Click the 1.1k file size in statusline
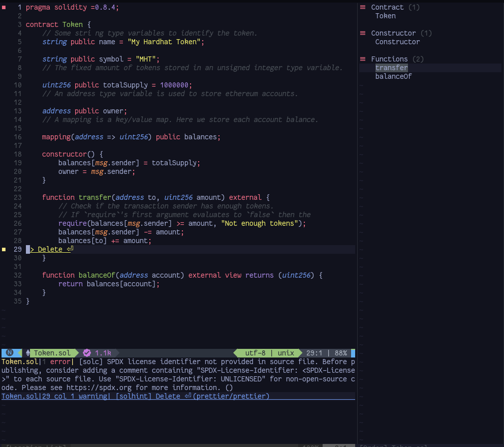The width and height of the screenshot is (504, 447). pyautogui.click(x=103, y=353)
